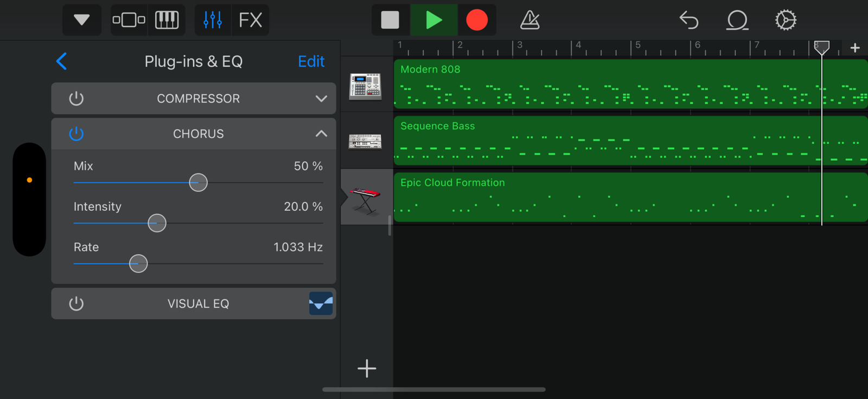Toggle the Compressor power button

76,99
